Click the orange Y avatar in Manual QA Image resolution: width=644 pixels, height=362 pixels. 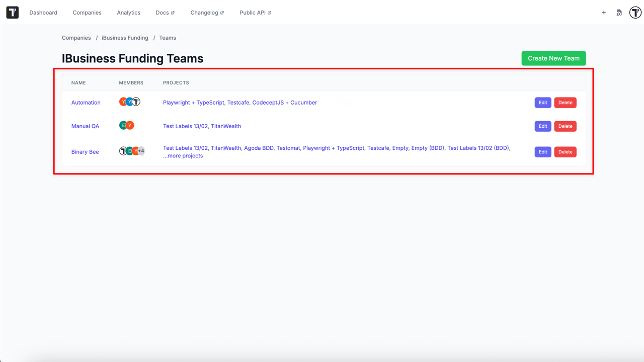pyautogui.click(x=129, y=125)
